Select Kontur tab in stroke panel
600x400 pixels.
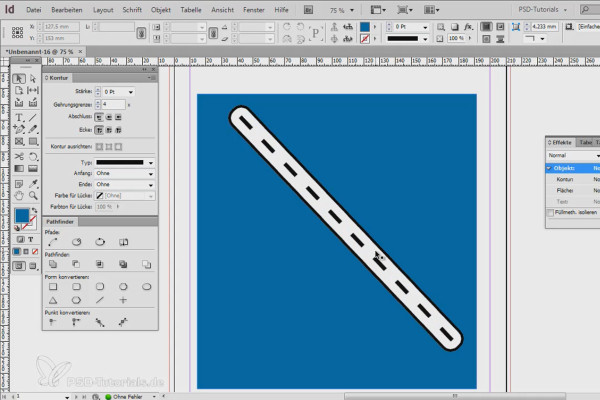coord(57,78)
